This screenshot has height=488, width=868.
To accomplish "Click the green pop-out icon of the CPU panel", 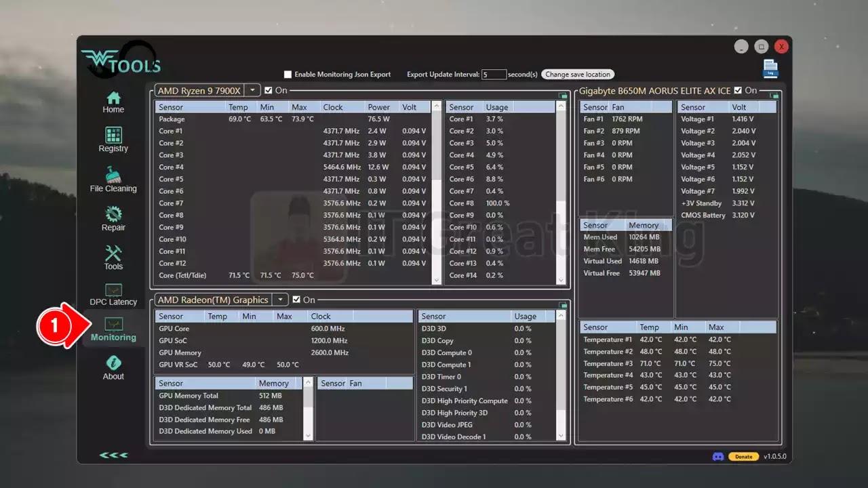I will (562, 96).
